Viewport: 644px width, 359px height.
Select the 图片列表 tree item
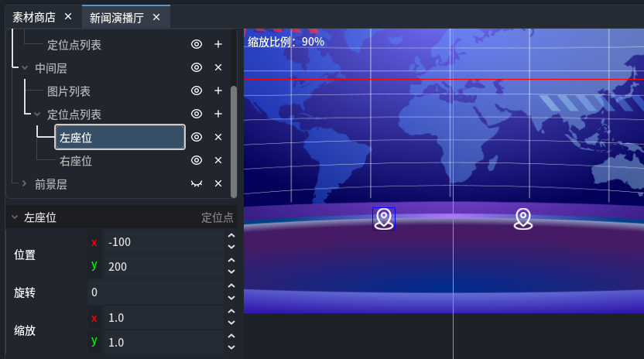click(69, 91)
